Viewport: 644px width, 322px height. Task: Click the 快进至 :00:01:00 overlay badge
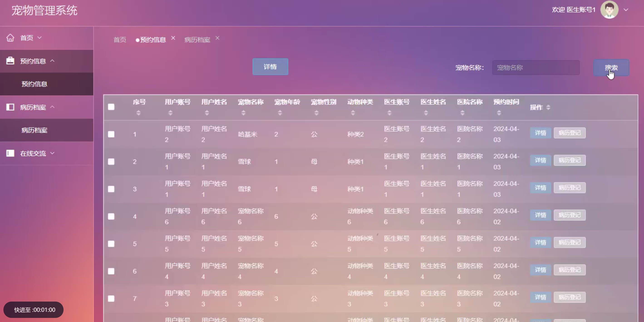33,310
